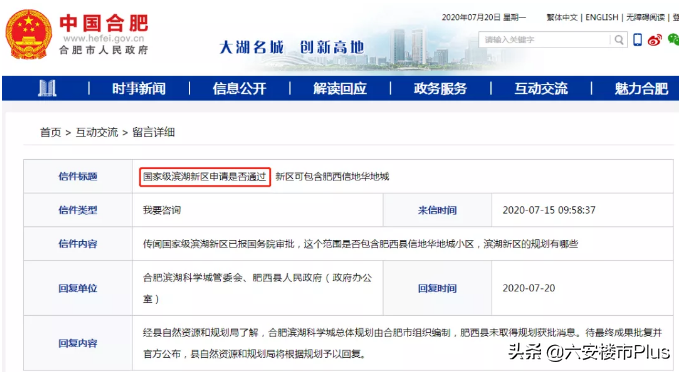Open the WeChat icon in header
This screenshot has height=372, width=682.
coord(673,40)
